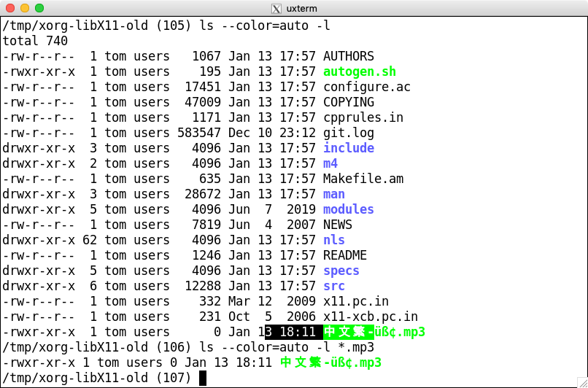The width and height of the screenshot is (588, 388).
Task: Click the AUTHORS file name
Action: coord(349,56)
